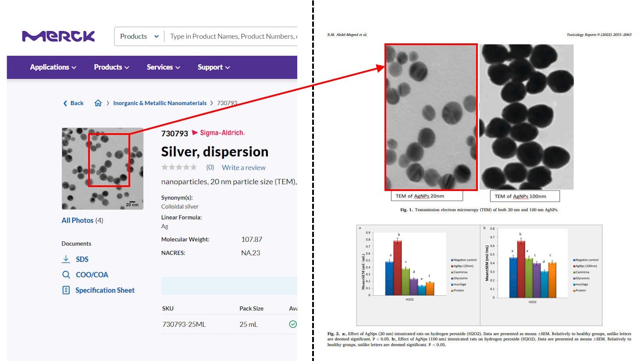Click the Merck logo
The width and height of the screenshot is (644, 361).
(58, 36)
